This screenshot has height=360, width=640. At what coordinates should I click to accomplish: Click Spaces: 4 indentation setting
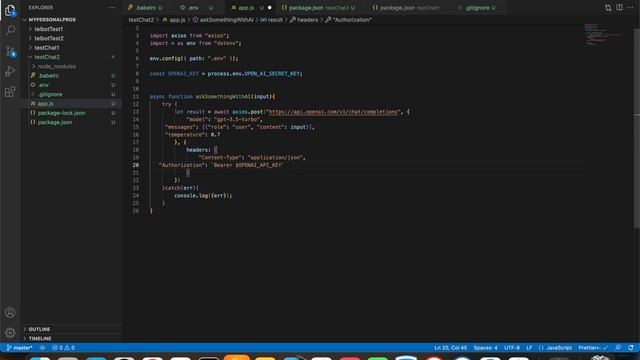click(x=485, y=348)
